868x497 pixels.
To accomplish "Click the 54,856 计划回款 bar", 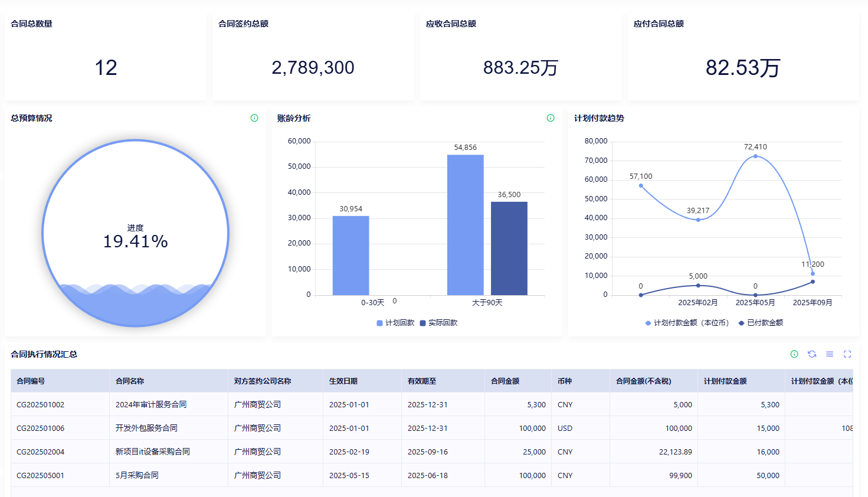I will pos(465,224).
